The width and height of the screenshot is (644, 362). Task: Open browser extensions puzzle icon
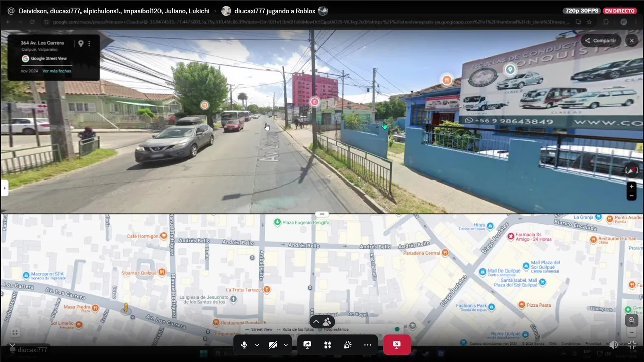[606, 22]
